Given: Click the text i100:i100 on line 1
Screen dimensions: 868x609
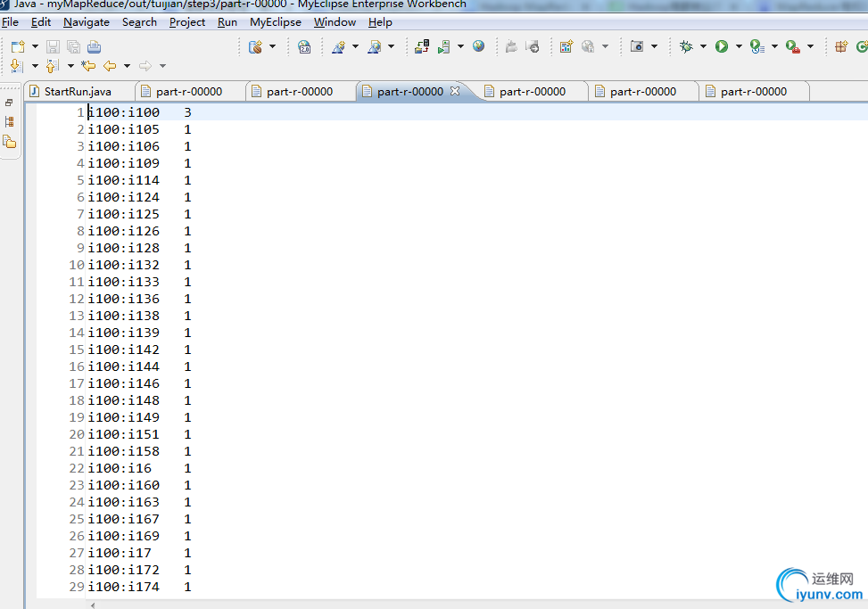Looking at the screenshot, I should (x=123, y=112).
